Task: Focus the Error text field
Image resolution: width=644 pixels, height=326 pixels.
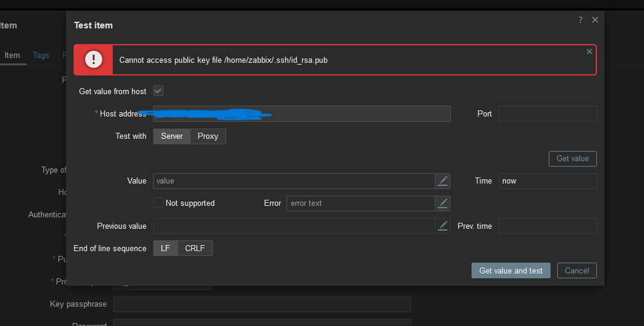Action: [361, 203]
